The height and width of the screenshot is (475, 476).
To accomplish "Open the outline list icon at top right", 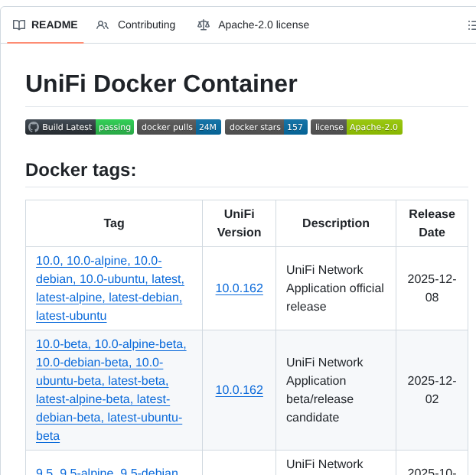I will [x=471, y=24].
